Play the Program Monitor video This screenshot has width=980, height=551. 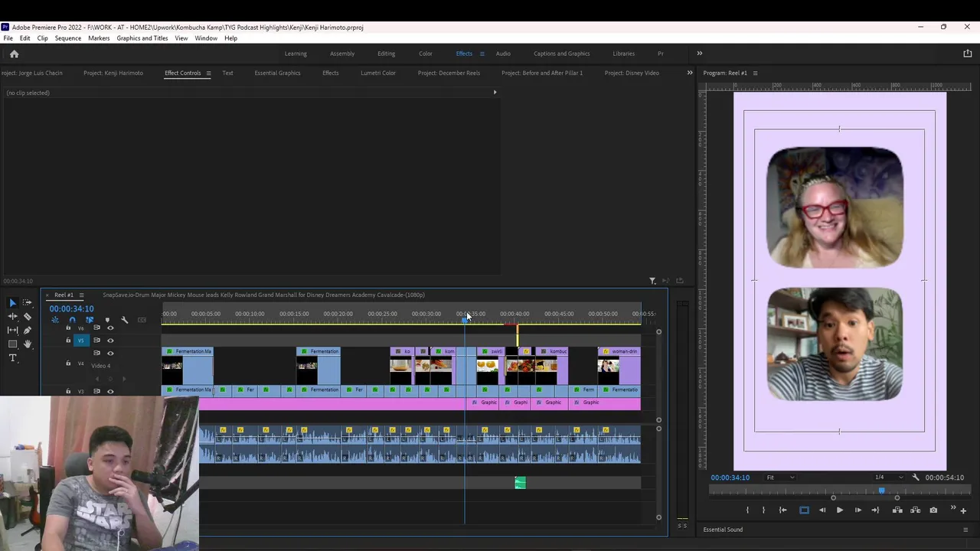840,510
